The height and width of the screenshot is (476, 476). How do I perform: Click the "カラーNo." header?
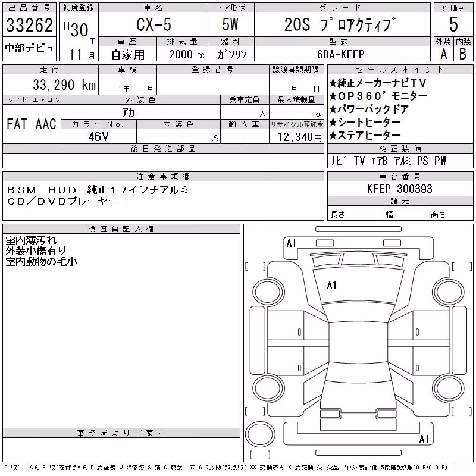pos(98,124)
